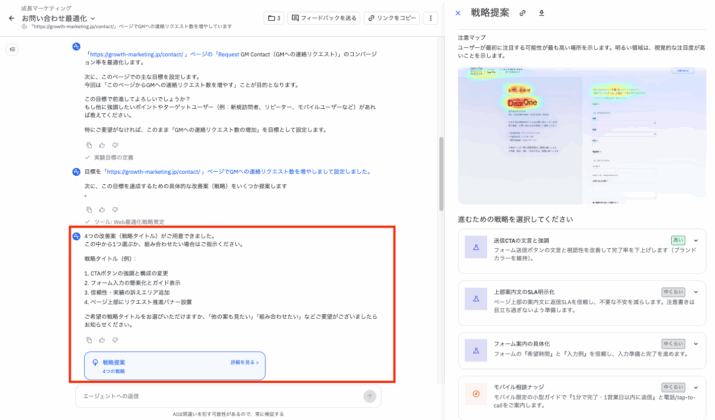The height and width of the screenshot is (420, 715).
Task: Click the back arrow next to お問い合わせ最適化
Action: pyautogui.click(x=11, y=18)
